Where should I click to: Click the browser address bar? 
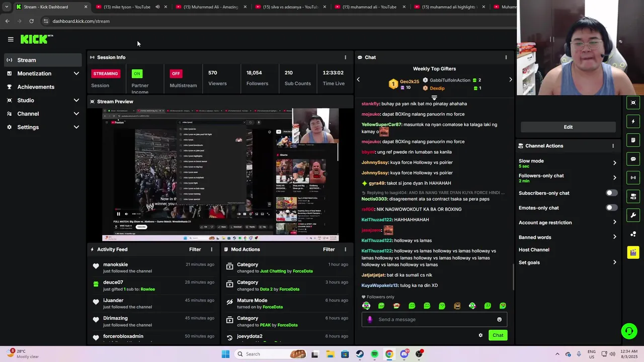277,21
